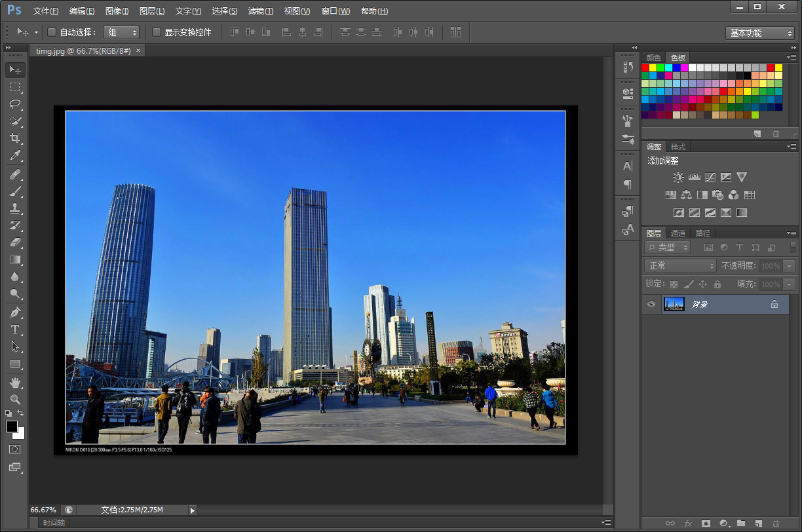
Task: Click the foreground color swatch
Action: (12, 427)
